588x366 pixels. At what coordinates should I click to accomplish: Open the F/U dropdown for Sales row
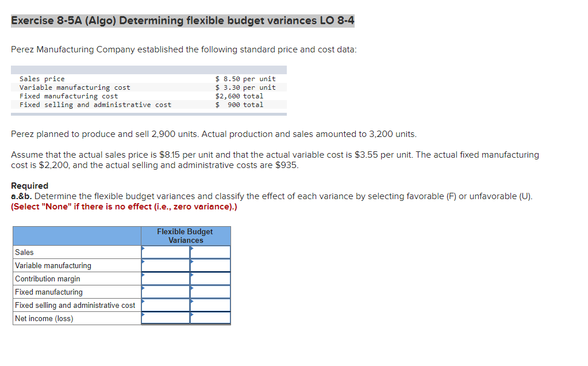(210, 252)
